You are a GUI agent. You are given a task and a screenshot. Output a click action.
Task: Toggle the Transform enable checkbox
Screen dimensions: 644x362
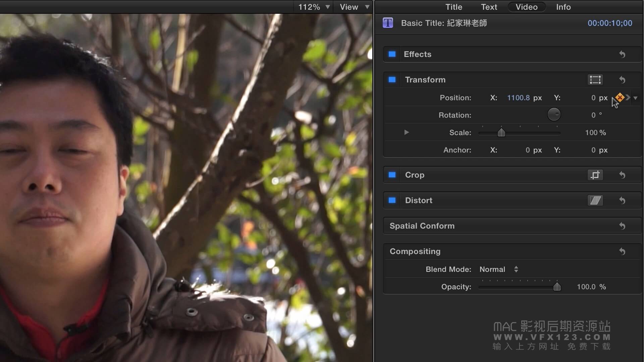(x=392, y=80)
